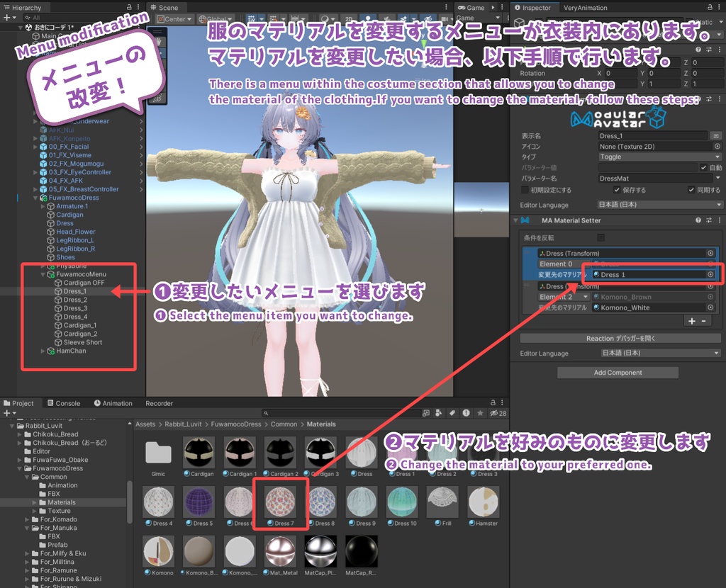Select Sleeve Short in Hierarchy

[83, 342]
